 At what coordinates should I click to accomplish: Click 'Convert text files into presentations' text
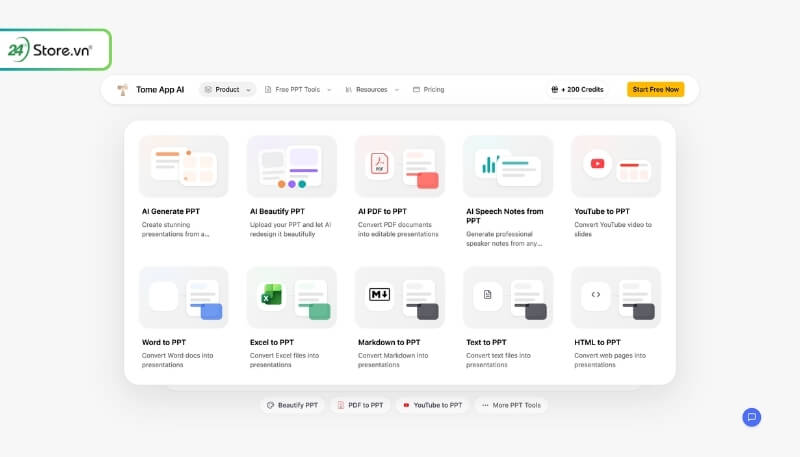(498, 360)
